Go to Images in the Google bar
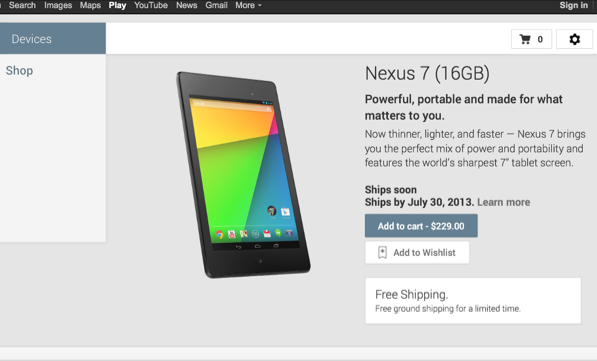Screen dimensions: 597x361 click(x=58, y=5)
